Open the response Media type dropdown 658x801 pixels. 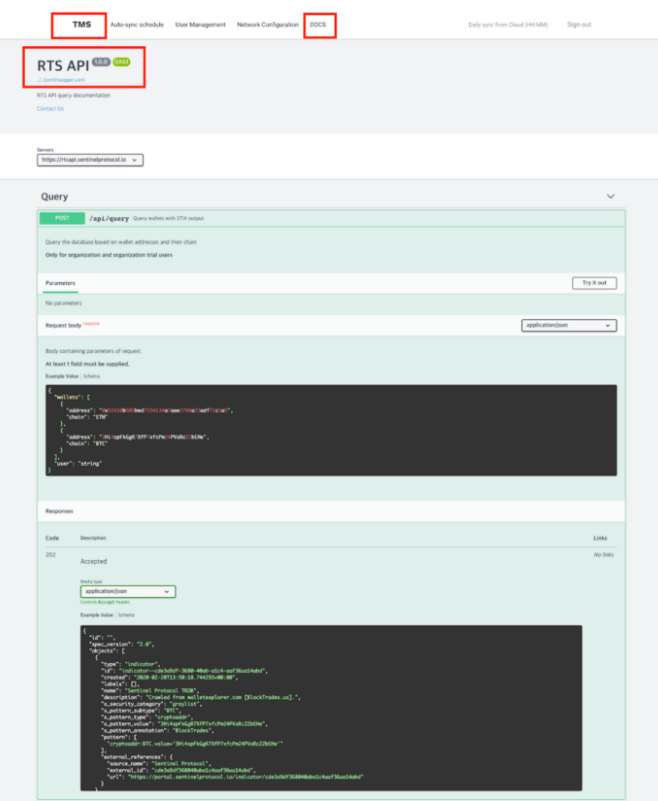(x=127, y=591)
